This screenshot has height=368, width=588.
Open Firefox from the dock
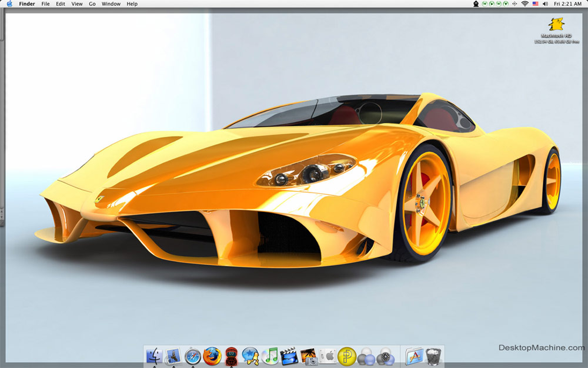pos(212,356)
